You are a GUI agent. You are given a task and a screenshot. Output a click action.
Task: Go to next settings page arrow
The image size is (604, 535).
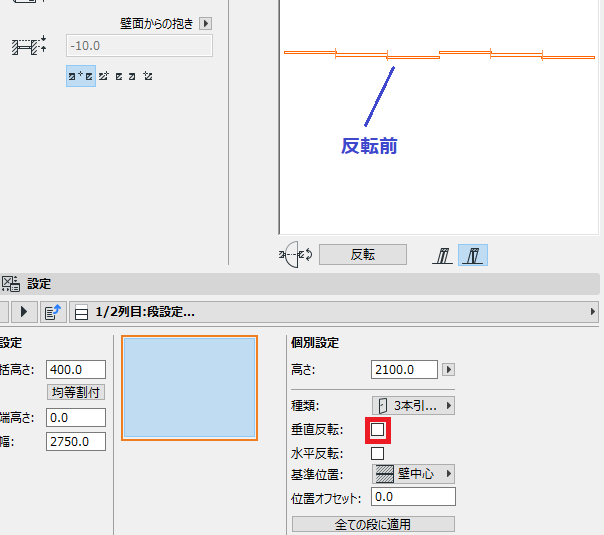pos(24,312)
